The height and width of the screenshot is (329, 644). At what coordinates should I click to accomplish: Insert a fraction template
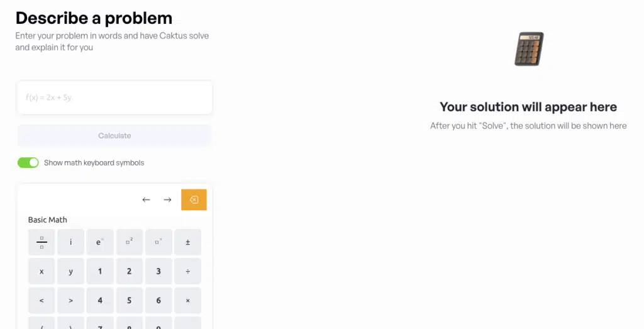[x=42, y=242]
